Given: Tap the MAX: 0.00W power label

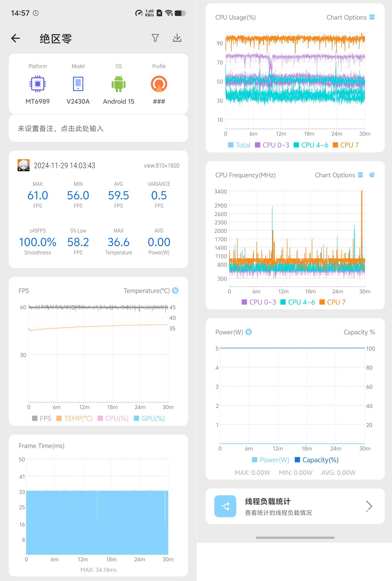Looking at the screenshot, I should click(x=252, y=473).
